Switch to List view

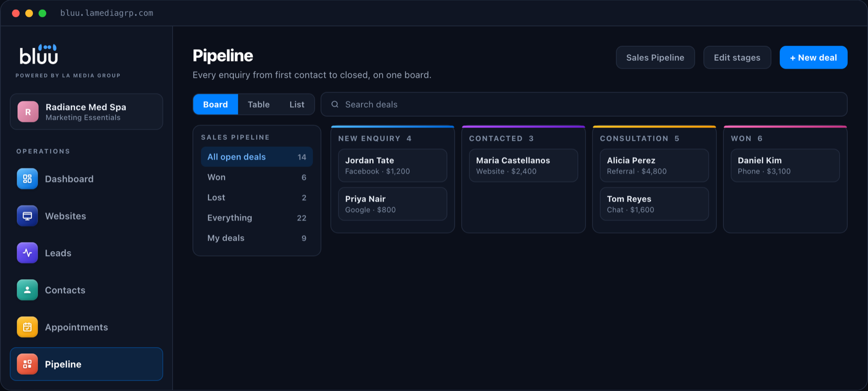(x=297, y=104)
